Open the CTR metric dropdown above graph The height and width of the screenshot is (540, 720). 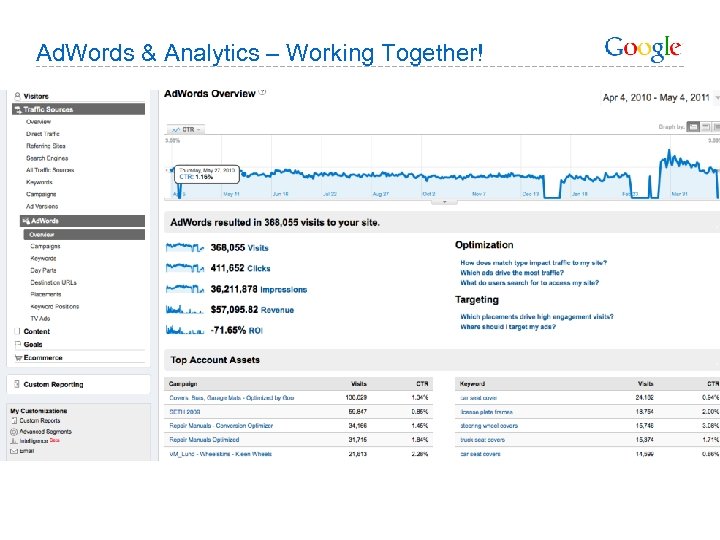point(186,129)
